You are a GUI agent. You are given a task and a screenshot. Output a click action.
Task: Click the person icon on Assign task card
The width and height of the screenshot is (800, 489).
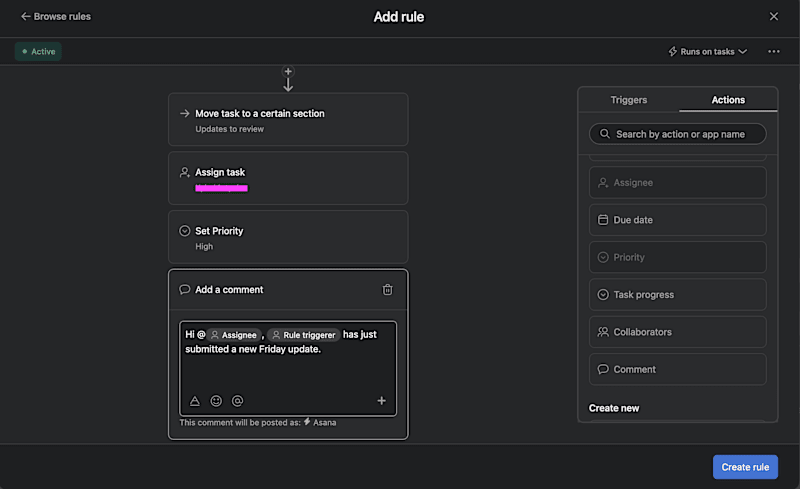(184, 172)
